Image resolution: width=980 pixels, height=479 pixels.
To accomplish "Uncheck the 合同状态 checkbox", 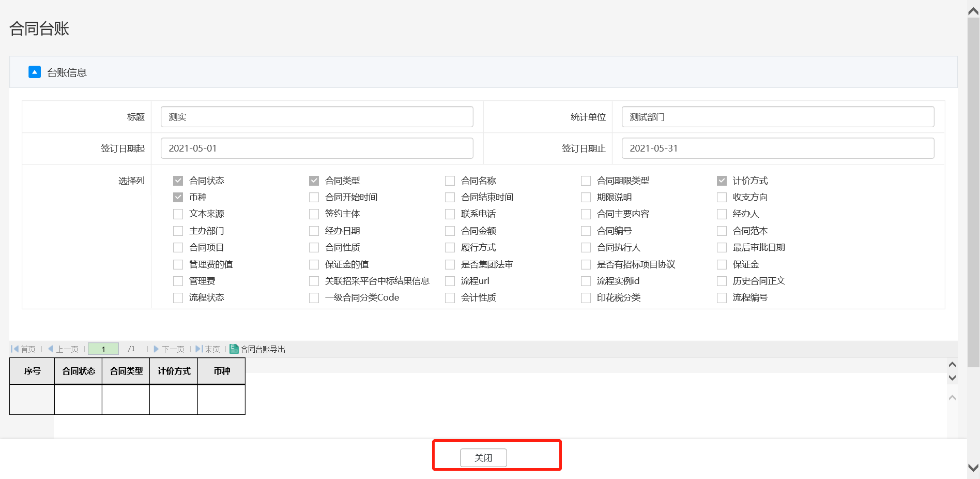I will (x=178, y=181).
